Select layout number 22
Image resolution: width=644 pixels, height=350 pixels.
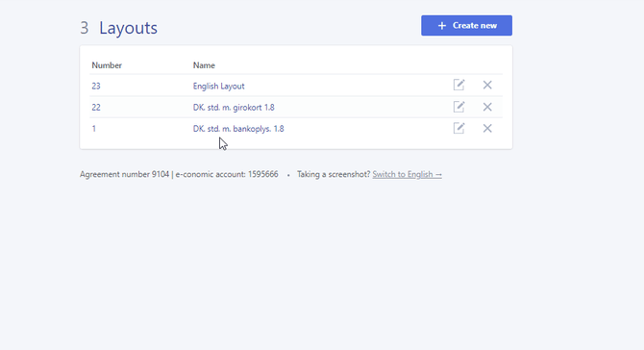tap(96, 108)
